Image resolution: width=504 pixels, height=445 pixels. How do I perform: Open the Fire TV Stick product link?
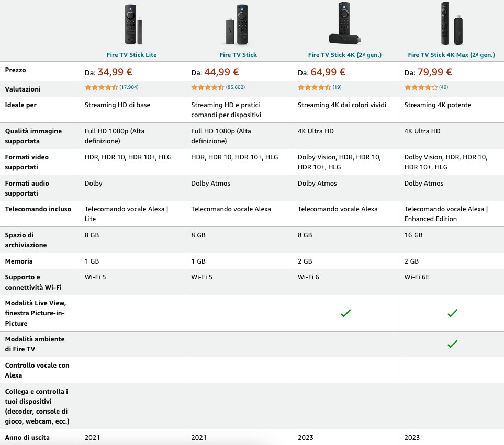[x=238, y=55]
